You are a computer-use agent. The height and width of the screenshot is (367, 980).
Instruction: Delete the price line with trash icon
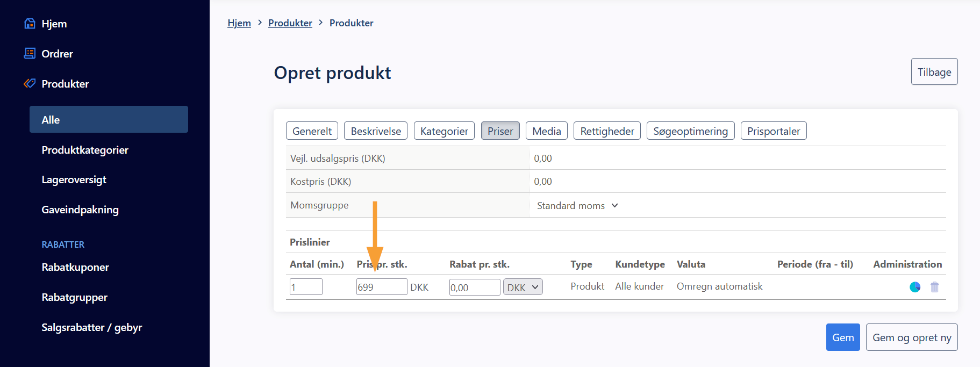(x=935, y=287)
